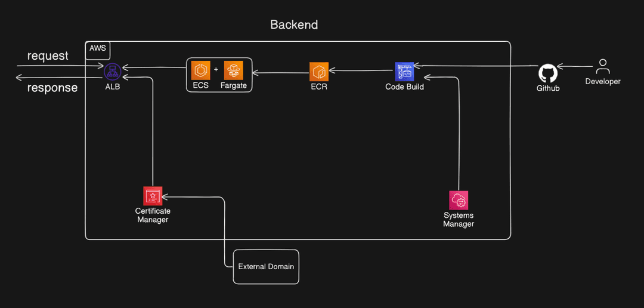Click the 'ALB' text label

click(x=112, y=87)
